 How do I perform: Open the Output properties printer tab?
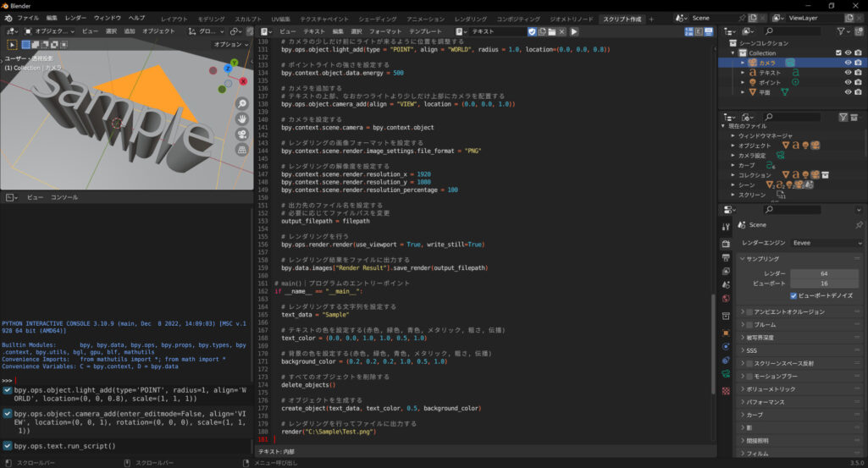pyautogui.click(x=726, y=258)
